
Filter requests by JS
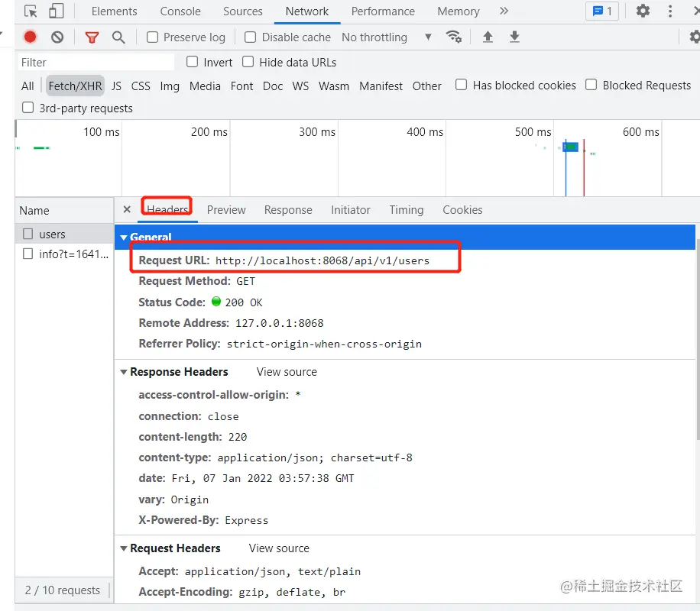116,86
